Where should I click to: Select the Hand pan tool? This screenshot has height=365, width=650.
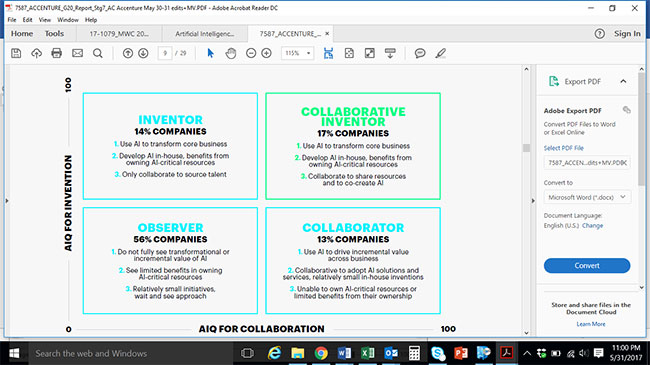[x=231, y=53]
